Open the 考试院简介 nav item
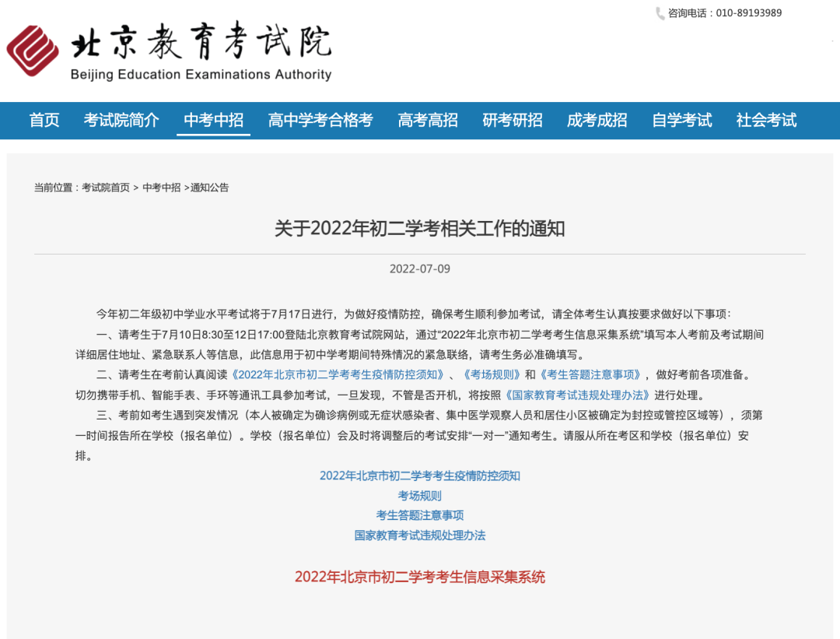Screen dimensions: 840x639 pyautogui.click(x=121, y=120)
